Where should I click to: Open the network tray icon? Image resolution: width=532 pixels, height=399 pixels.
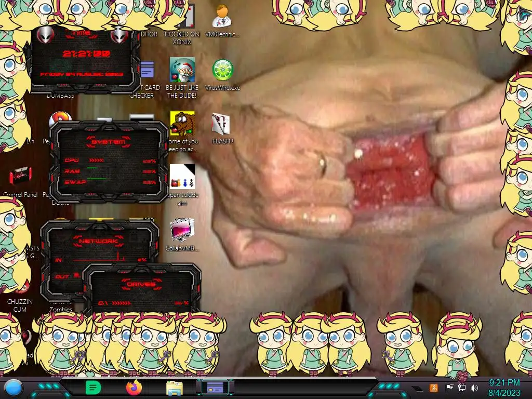(461, 388)
